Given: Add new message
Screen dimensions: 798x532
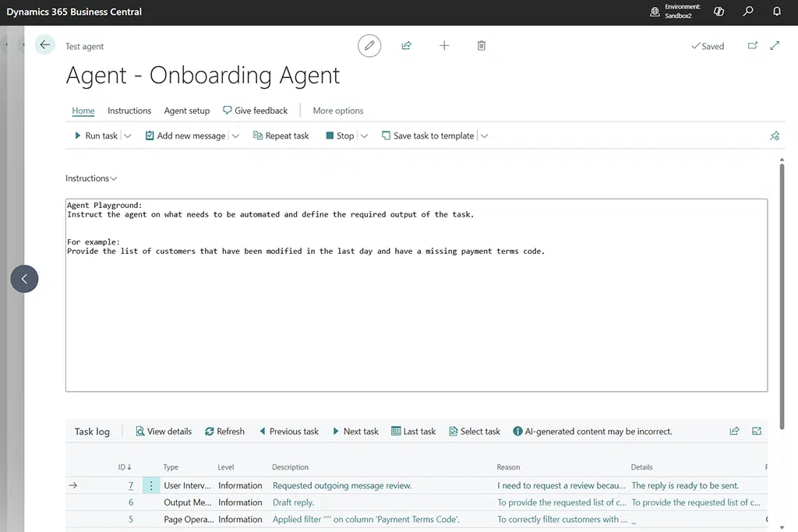Looking at the screenshot, I should coord(185,136).
